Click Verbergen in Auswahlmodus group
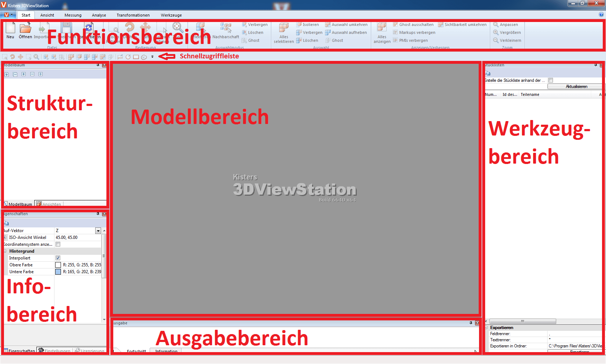This screenshot has height=364, width=606. tap(255, 25)
